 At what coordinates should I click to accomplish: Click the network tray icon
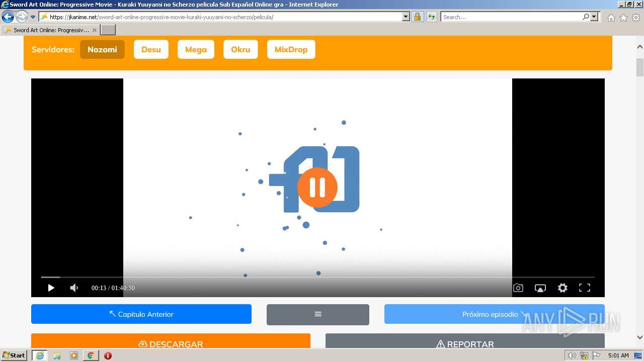[x=584, y=355]
